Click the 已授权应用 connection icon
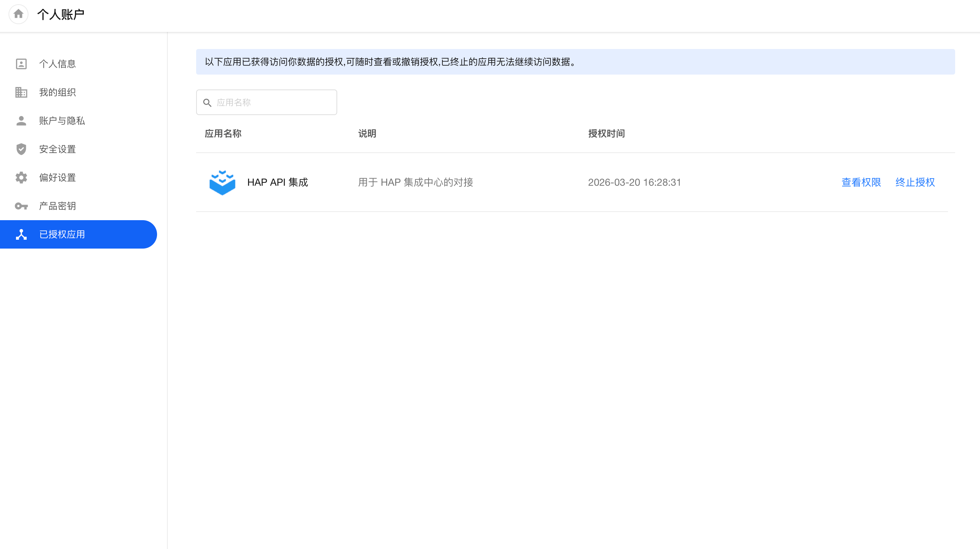Image resolution: width=980 pixels, height=549 pixels. point(21,235)
